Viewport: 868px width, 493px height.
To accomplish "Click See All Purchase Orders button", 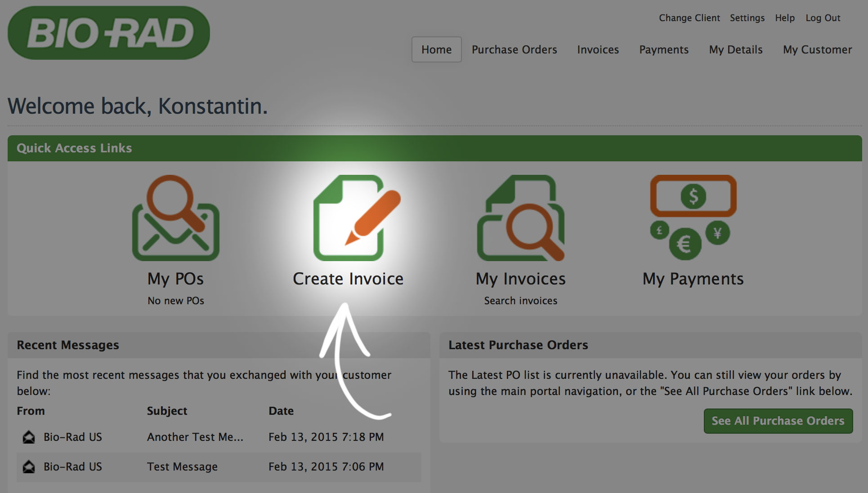I will coord(778,421).
